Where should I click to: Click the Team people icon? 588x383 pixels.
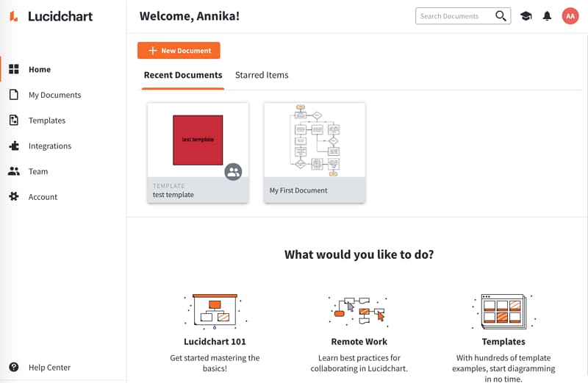tap(13, 171)
